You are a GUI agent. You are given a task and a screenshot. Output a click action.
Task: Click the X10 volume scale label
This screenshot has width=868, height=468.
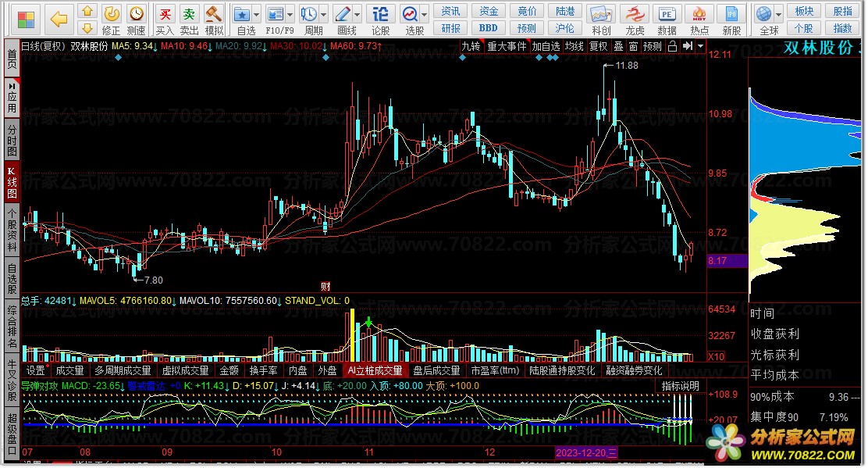point(717,357)
